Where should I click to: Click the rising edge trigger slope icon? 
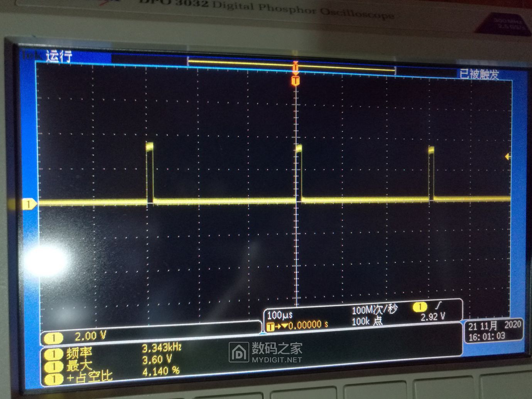pos(438,306)
